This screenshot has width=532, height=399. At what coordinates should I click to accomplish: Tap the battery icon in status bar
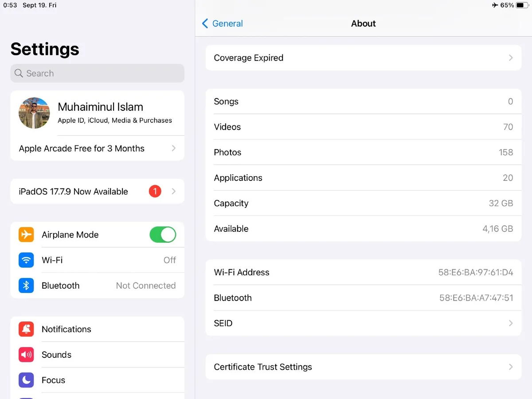521,5
